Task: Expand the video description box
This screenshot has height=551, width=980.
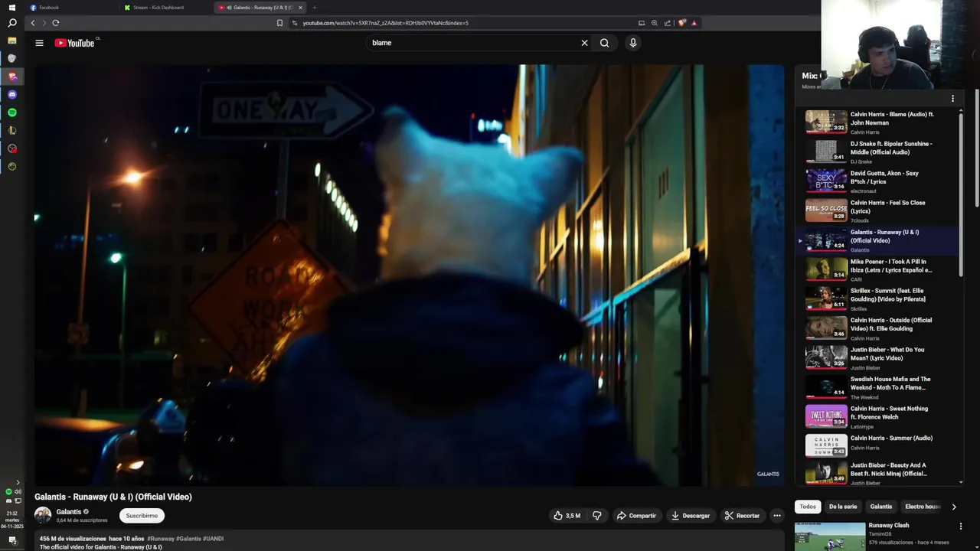Action: click(410, 542)
